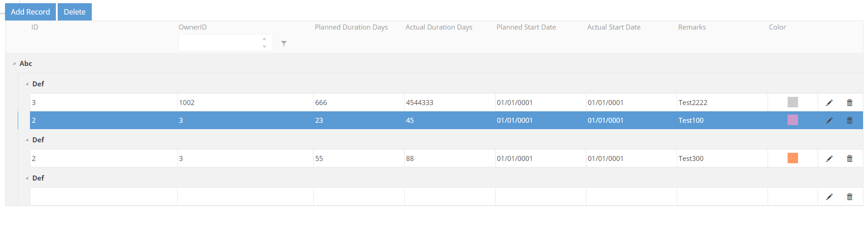Click the pencil icon for Test300 row

[x=829, y=159]
